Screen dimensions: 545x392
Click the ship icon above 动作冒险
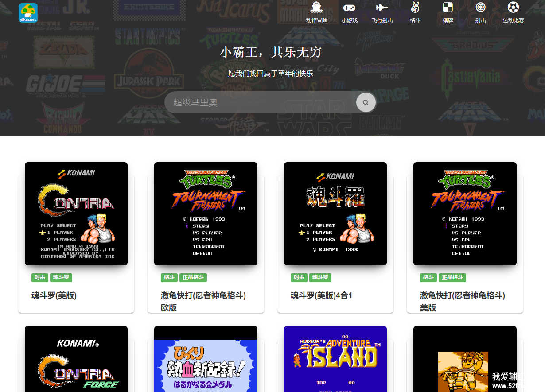[316, 7]
